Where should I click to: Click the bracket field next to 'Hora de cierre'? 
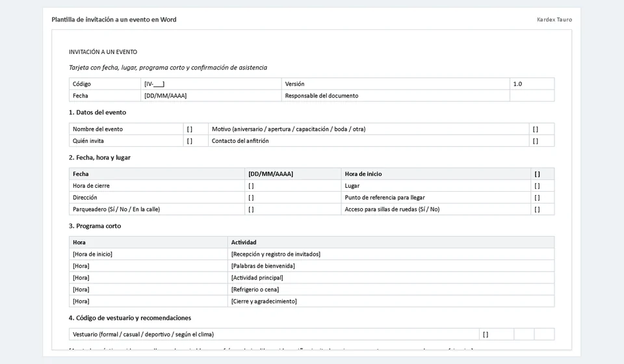pos(293,186)
